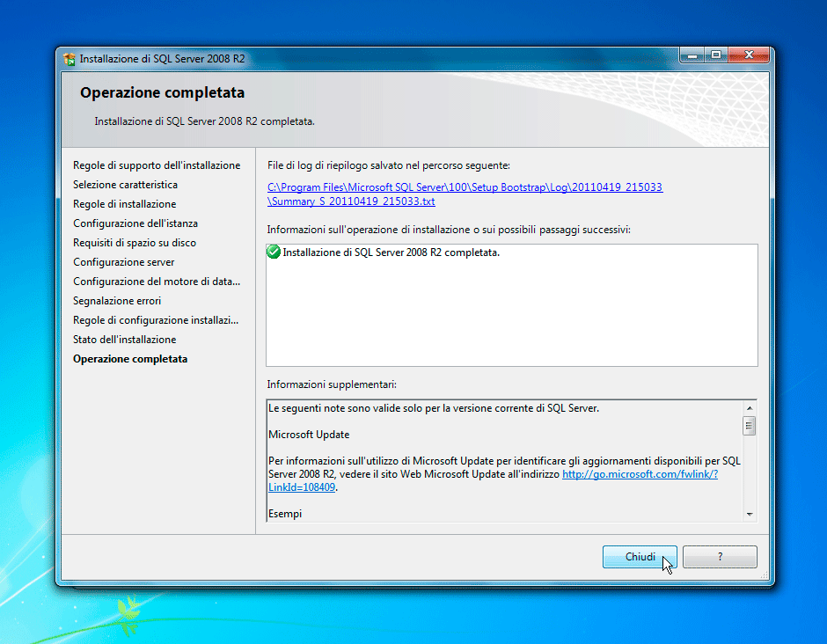
Task: Click "Informazioni supplementari:" label
Action: pos(332,384)
